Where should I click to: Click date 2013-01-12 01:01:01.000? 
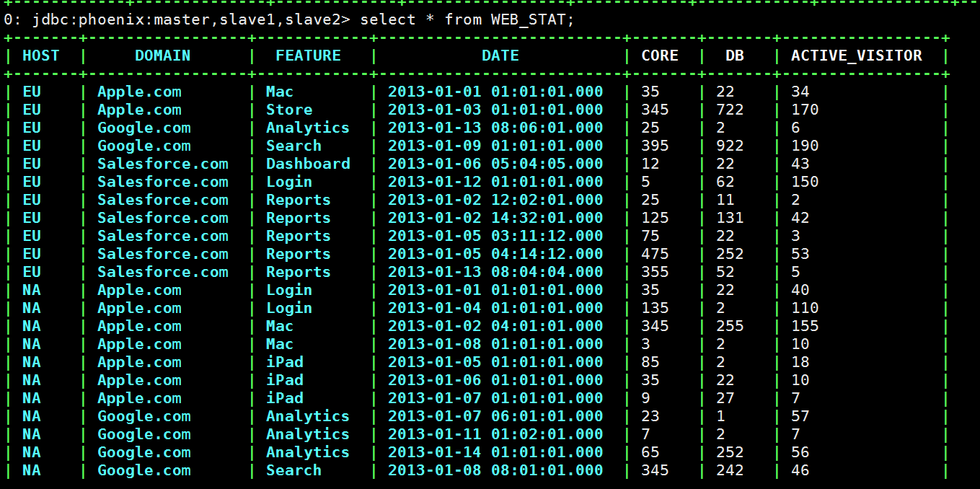point(495,182)
